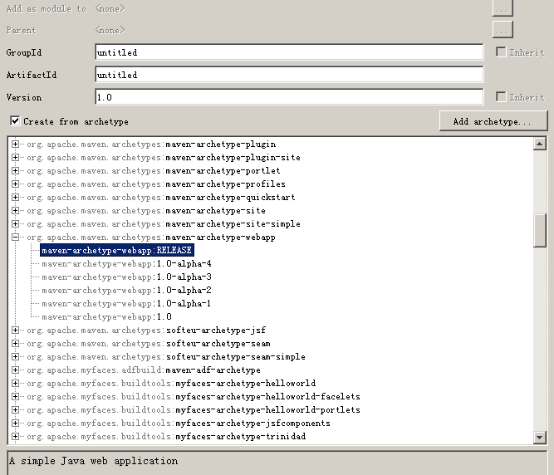Viewport: 554px width, 475px height.
Task: Click the archetype list scrollbar thumb
Action: (x=540, y=230)
